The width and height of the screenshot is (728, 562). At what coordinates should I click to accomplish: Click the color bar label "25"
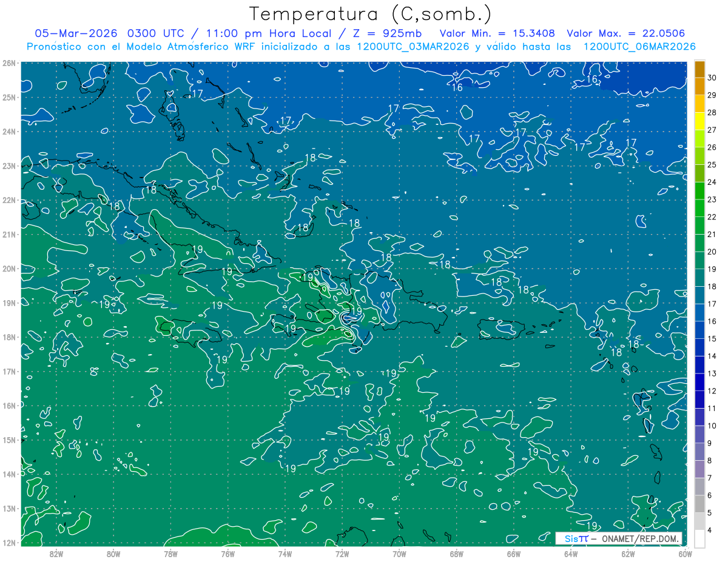712,165
